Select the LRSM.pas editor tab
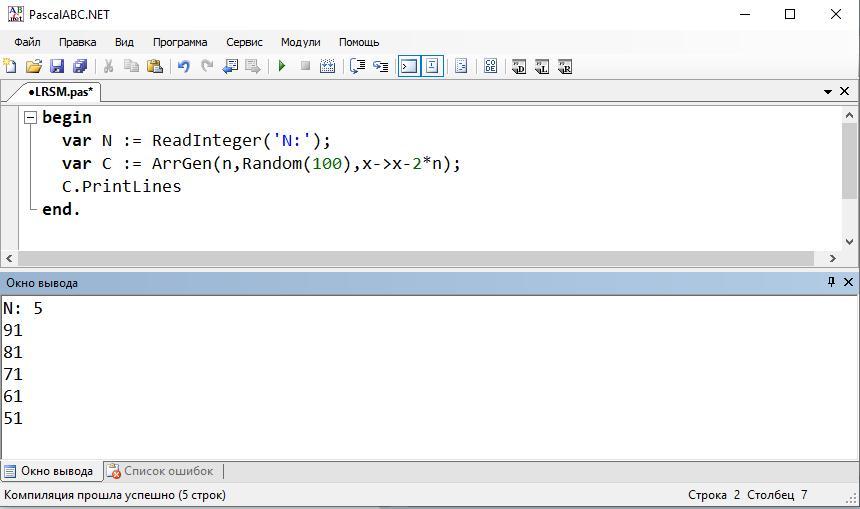This screenshot has height=509, width=860. pos(60,92)
